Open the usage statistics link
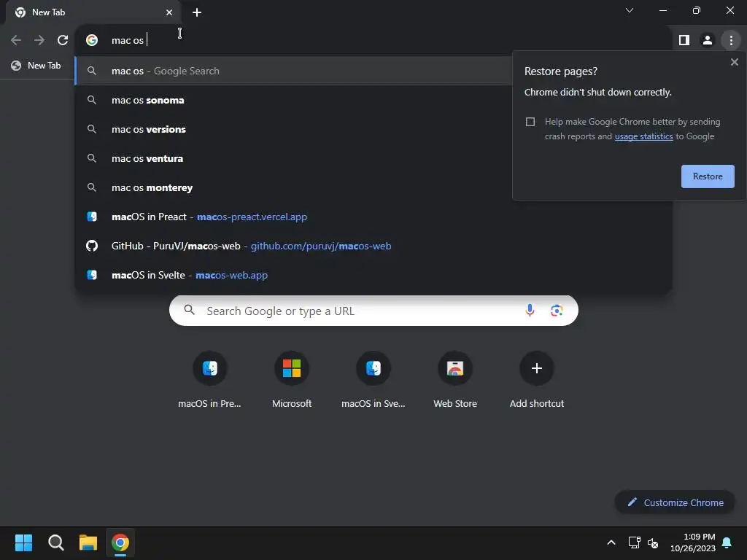This screenshot has height=560, width=747. click(643, 136)
